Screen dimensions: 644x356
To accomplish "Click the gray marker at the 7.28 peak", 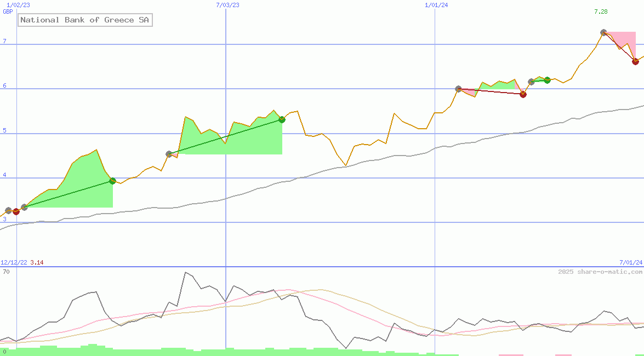I will click(x=603, y=33).
